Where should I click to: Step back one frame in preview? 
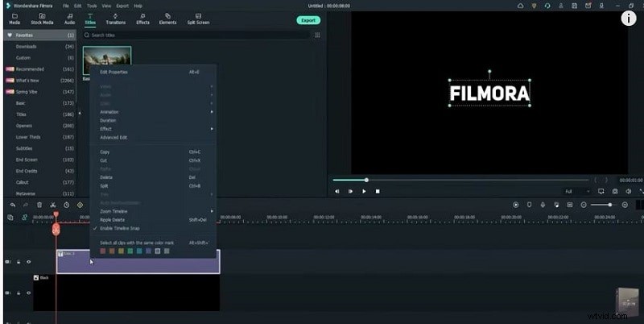click(x=337, y=192)
